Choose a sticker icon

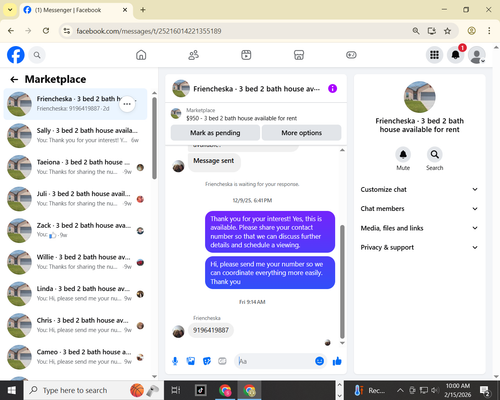(x=207, y=361)
